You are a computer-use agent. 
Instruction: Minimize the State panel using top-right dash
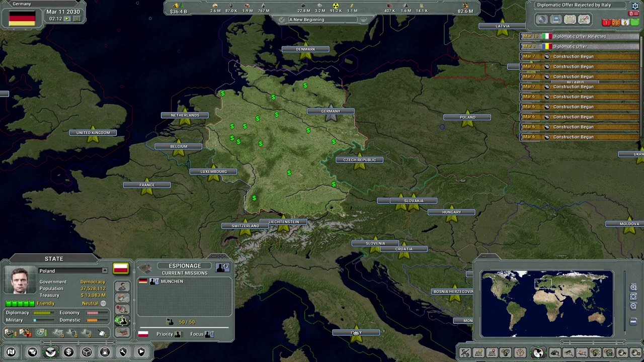tap(214, 257)
